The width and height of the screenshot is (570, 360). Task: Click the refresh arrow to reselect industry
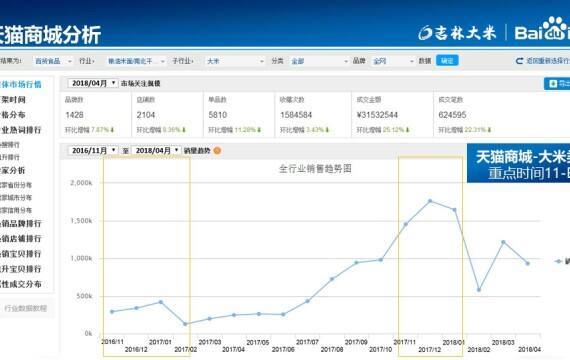(520, 61)
